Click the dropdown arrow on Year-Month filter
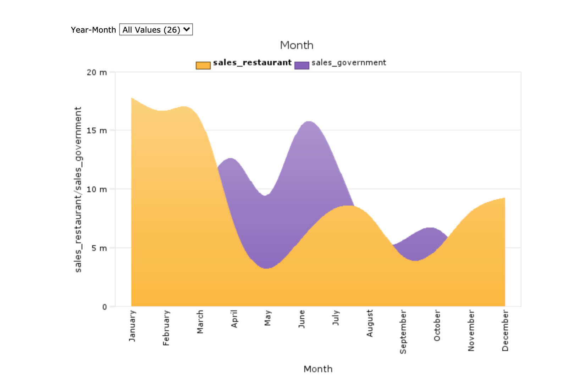The height and width of the screenshot is (392, 586). pos(186,30)
